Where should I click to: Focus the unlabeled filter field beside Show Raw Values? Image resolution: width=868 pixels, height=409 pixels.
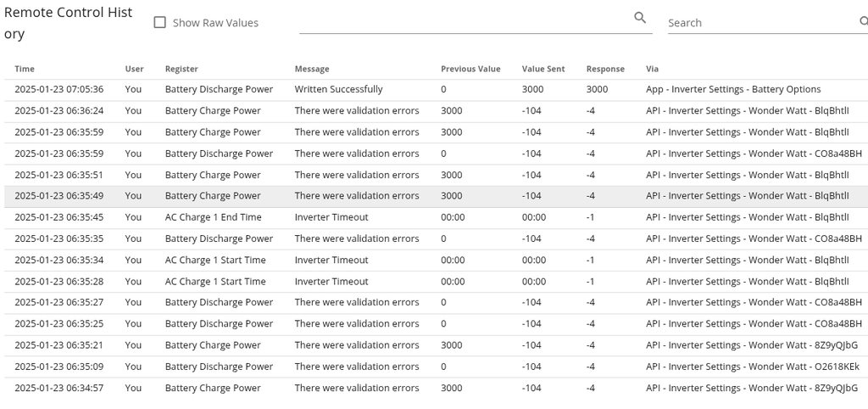(465, 22)
